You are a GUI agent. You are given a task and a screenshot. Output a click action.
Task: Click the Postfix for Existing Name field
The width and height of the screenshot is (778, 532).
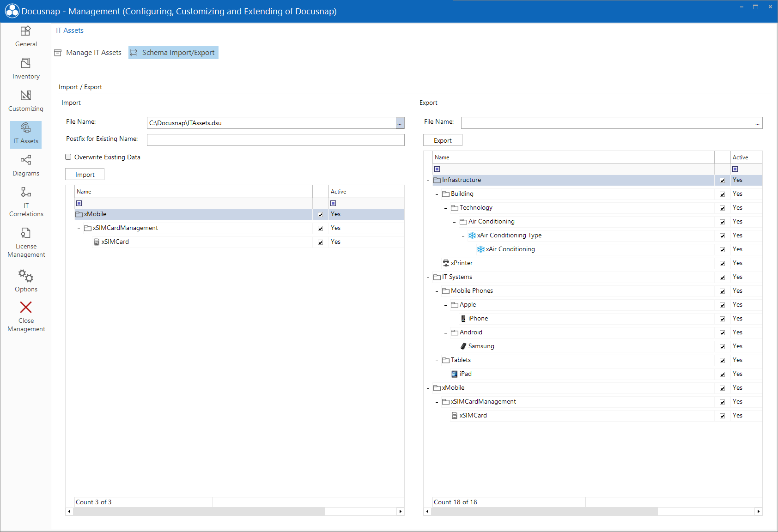(x=275, y=140)
